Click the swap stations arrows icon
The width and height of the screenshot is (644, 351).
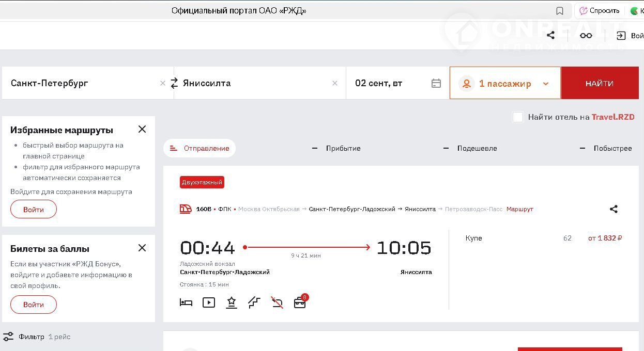click(174, 83)
